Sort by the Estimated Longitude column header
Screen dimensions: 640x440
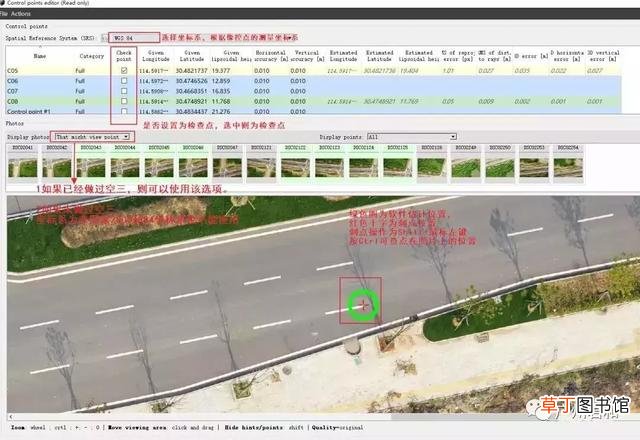click(x=343, y=56)
